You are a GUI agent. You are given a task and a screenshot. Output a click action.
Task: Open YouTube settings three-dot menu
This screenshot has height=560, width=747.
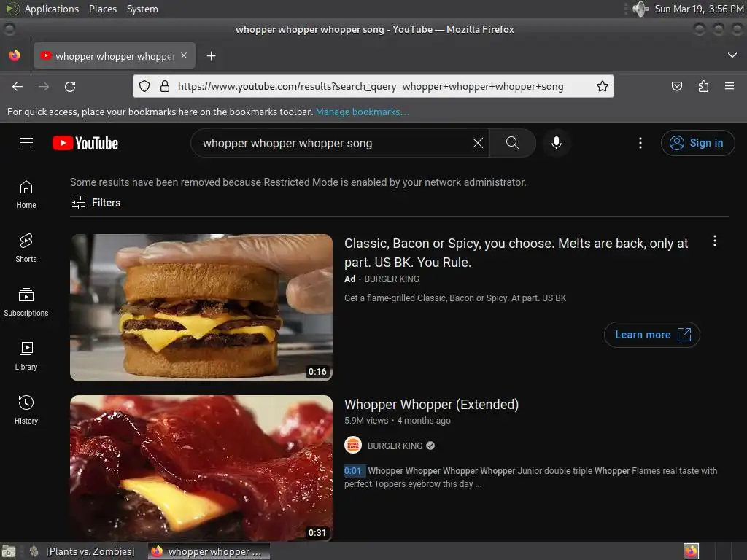point(640,143)
